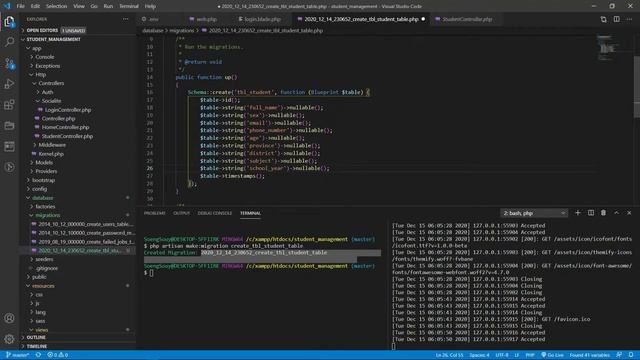Open the .gitignore file in explorer
Viewport: 640px width, 360px height.
click(x=47, y=268)
